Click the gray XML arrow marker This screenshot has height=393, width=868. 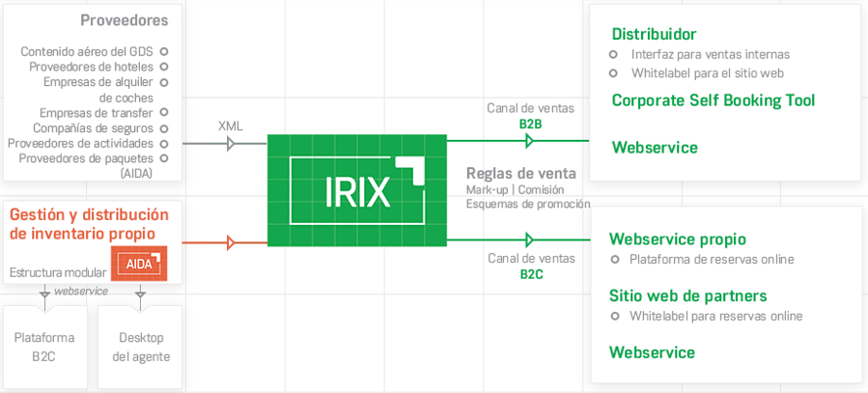point(230,144)
